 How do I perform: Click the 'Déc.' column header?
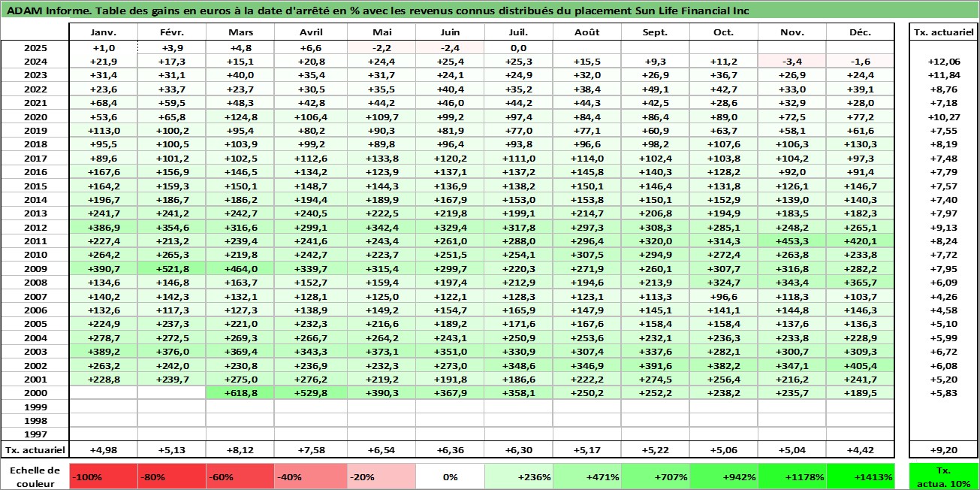click(861, 33)
